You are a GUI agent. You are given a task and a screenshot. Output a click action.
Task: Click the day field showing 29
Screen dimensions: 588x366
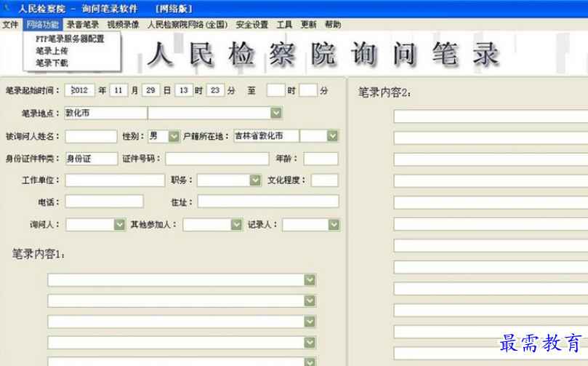(x=151, y=90)
